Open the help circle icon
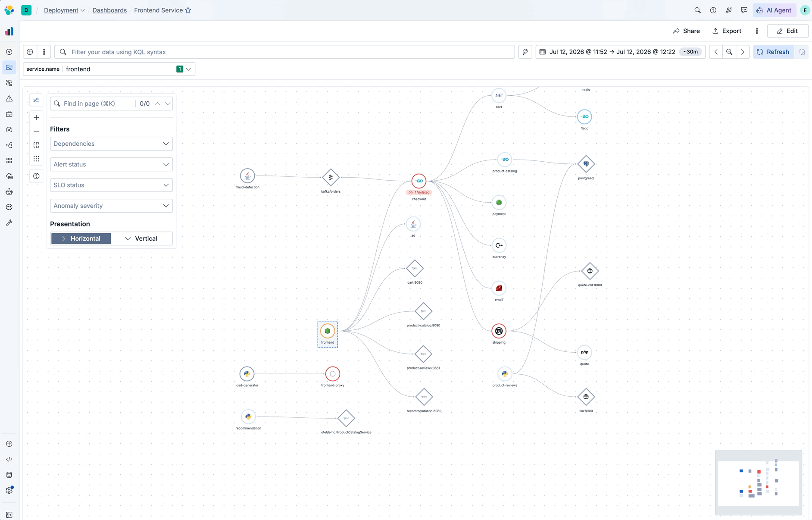This screenshot has height=520, width=812. click(x=713, y=10)
